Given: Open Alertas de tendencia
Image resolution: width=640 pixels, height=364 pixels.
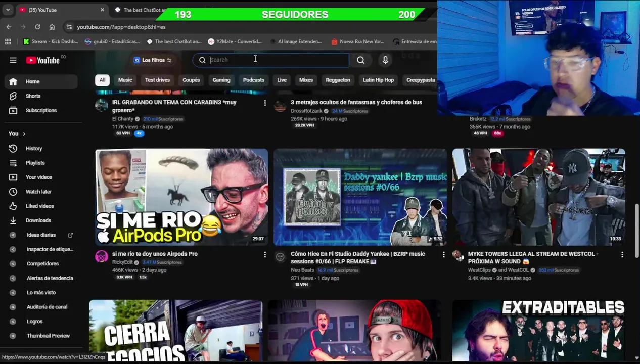Looking at the screenshot, I should 41,278.
